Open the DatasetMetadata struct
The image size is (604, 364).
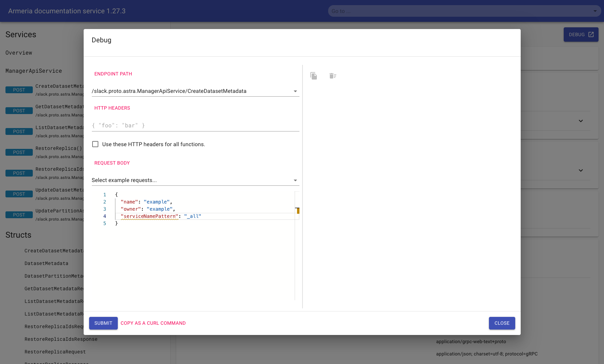pos(46,263)
